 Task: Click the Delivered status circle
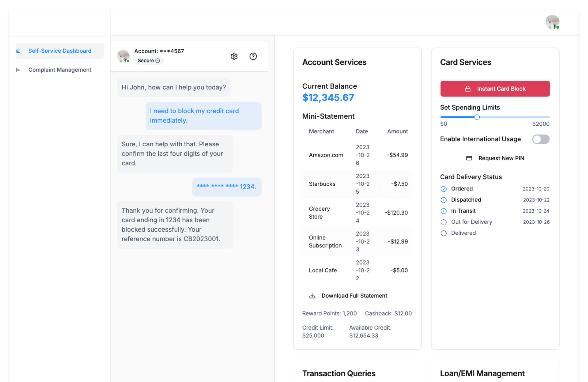tap(443, 233)
